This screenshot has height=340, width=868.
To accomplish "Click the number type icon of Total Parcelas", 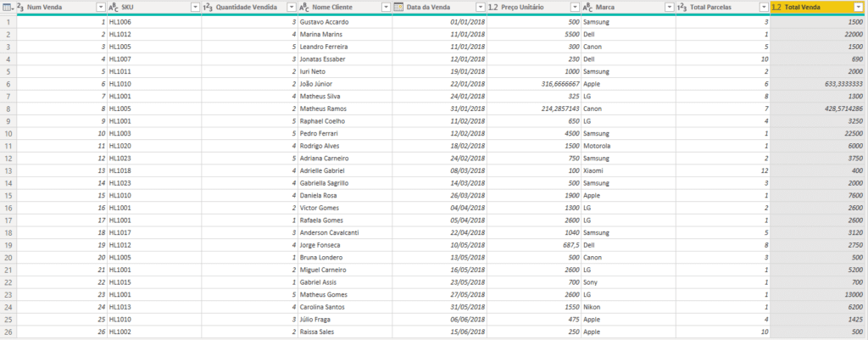I will [x=682, y=7].
